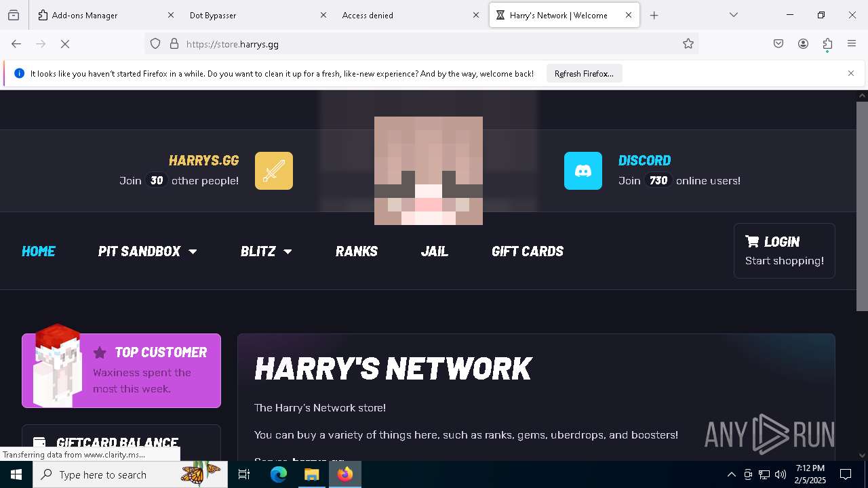Select the Harry's Network | Welcome tab
Screen dimensions: 868x488
point(564,15)
